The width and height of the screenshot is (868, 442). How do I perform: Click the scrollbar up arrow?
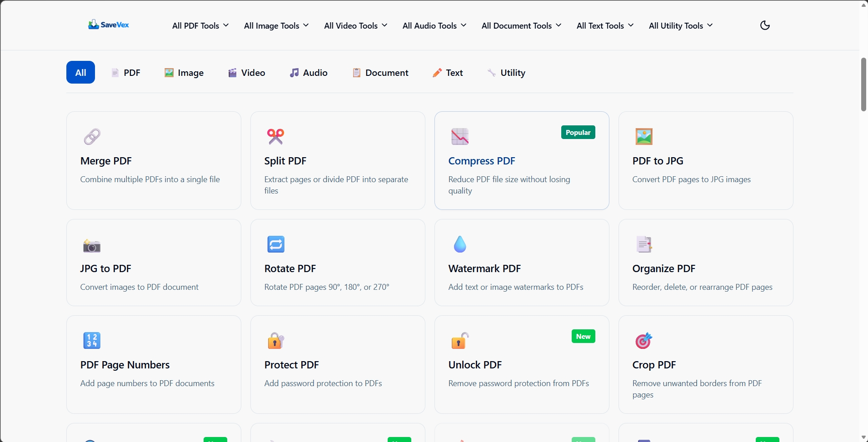coord(863,5)
